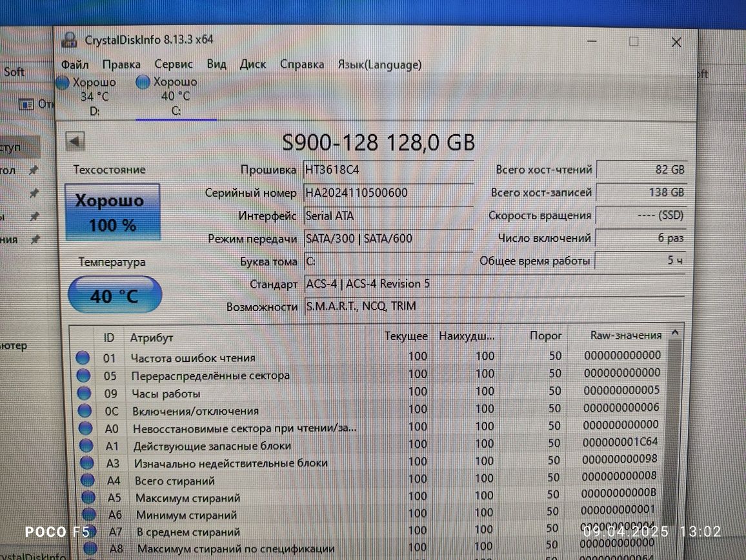The width and height of the screenshot is (746, 560).
Task: Click the Возможности field S.M.A.R.T., NCQ, TRIM
Action: click(x=494, y=306)
